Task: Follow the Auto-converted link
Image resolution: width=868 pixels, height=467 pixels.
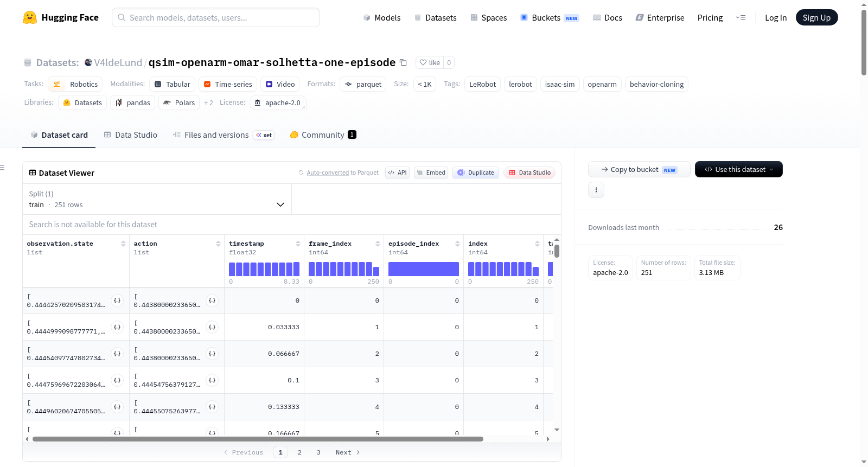Action: point(328,172)
